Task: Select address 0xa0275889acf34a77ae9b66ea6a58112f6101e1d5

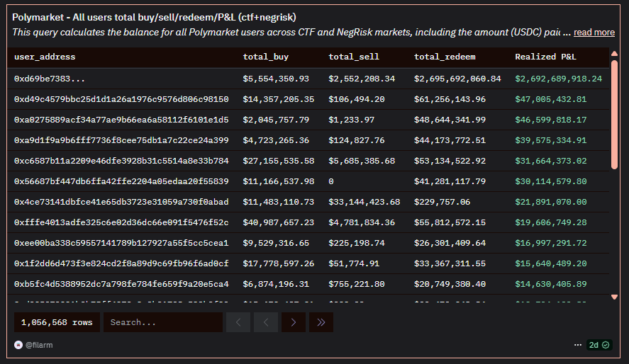Action: pyautogui.click(x=121, y=120)
